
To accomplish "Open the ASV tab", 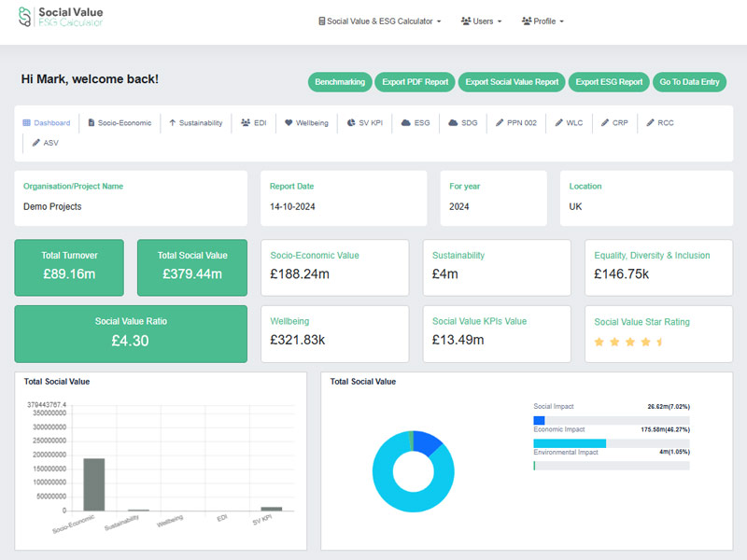I will tap(45, 143).
